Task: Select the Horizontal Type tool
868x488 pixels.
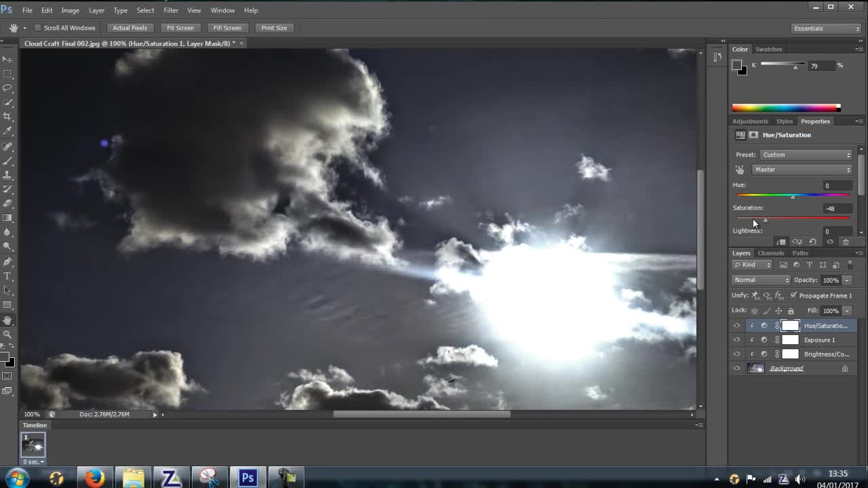Action: point(7,276)
